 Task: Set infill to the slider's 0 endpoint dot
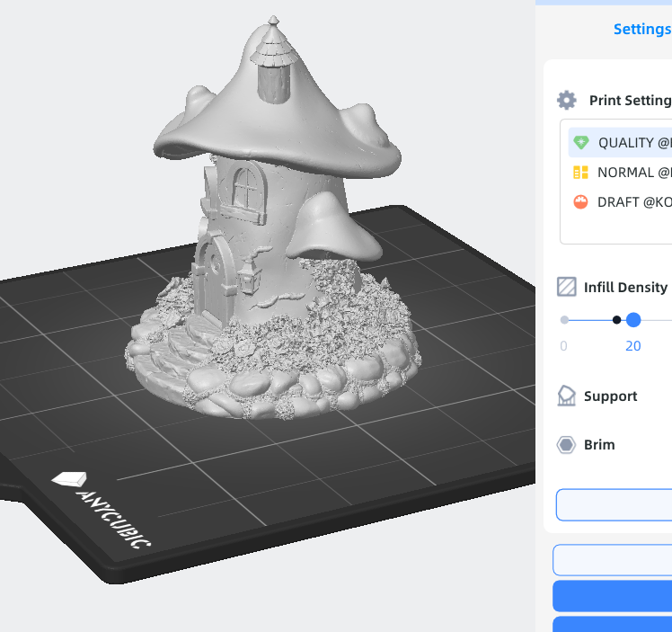click(564, 320)
